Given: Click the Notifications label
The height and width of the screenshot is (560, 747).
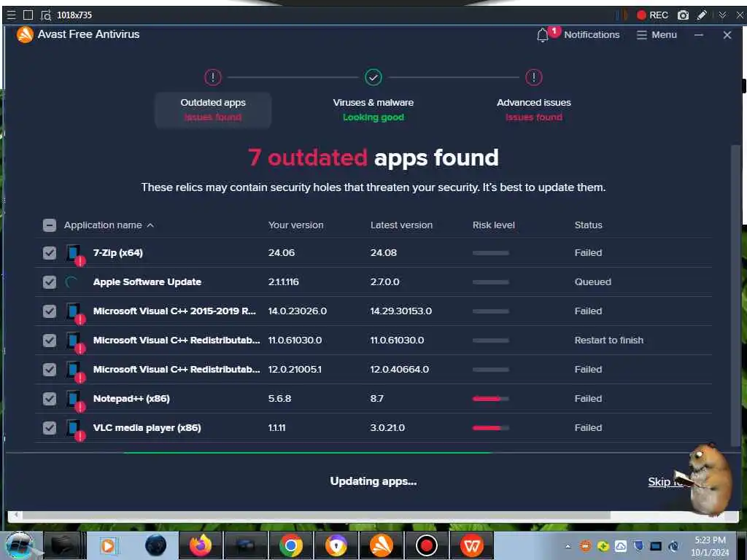Looking at the screenshot, I should pyautogui.click(x=592, y=35).
